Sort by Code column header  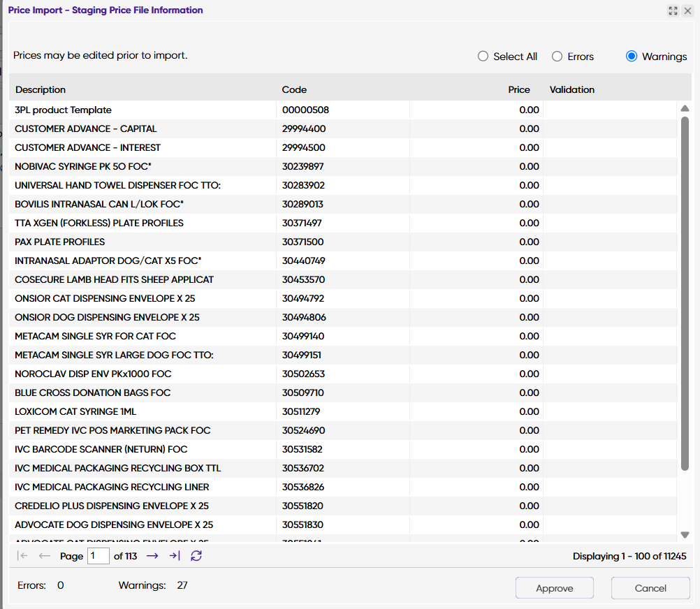coord(294,89)
